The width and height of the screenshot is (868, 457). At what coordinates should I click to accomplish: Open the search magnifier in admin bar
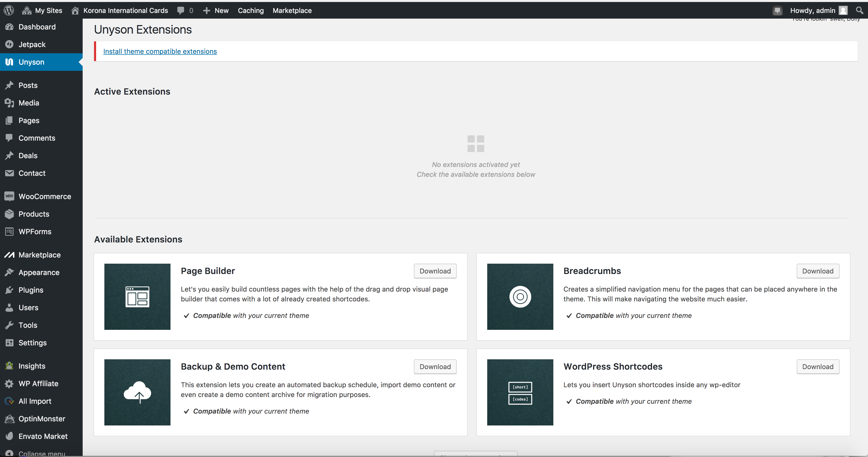(859, 10)
